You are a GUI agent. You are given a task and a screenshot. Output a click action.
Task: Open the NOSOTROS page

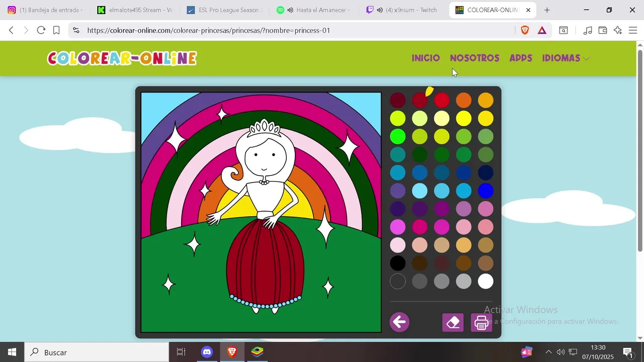pos(474,58)
